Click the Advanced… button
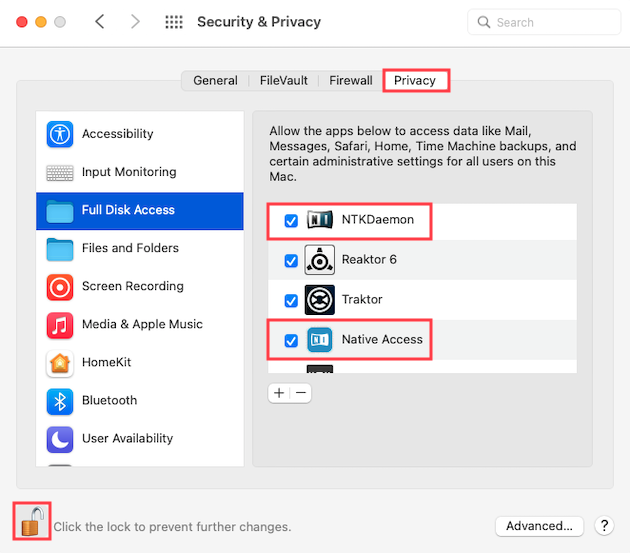The width and height of the screenshot is (630, 553). pos(539,526)
